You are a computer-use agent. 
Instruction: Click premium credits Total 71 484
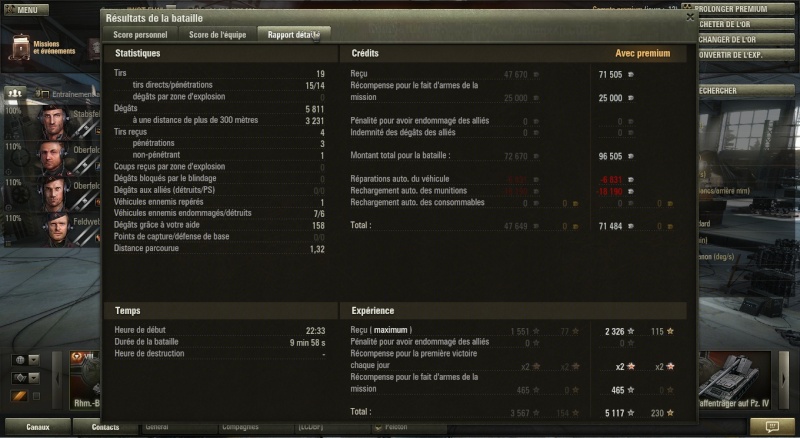point(610,226)
